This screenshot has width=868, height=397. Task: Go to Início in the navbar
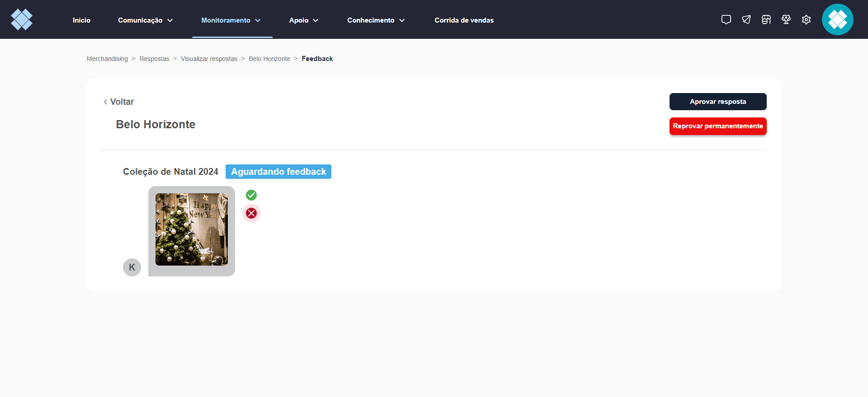81,20
